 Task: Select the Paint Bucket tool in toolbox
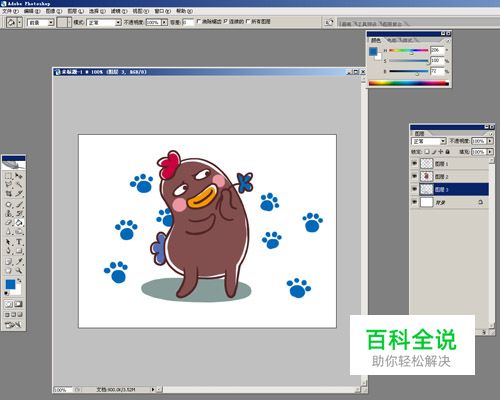(19, 222)
